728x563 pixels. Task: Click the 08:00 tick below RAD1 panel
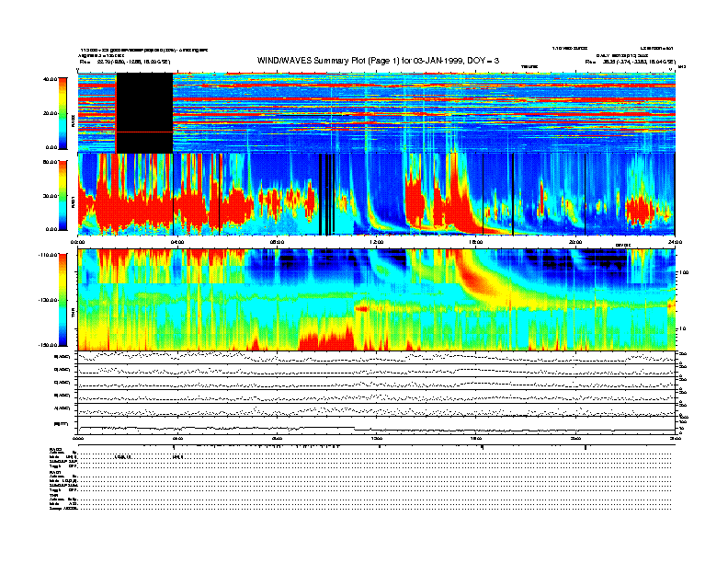pyautogui.click(x=277, y=242)
